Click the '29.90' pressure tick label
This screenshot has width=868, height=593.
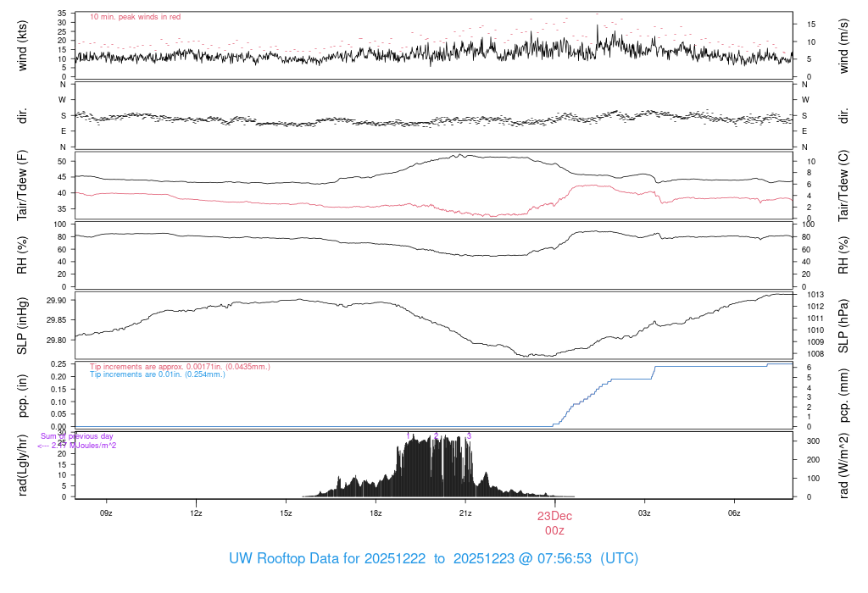click(x=57, y=301)
